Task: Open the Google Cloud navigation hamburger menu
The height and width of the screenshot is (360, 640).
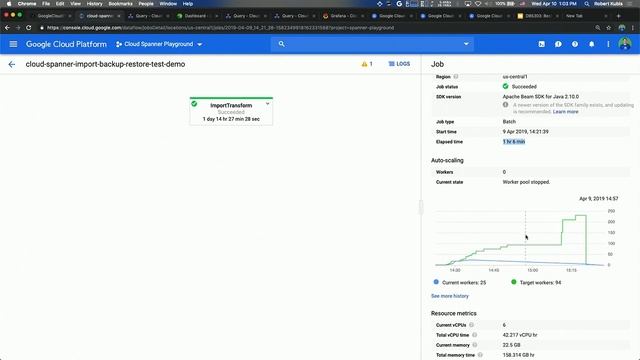Action: (13, 44)
